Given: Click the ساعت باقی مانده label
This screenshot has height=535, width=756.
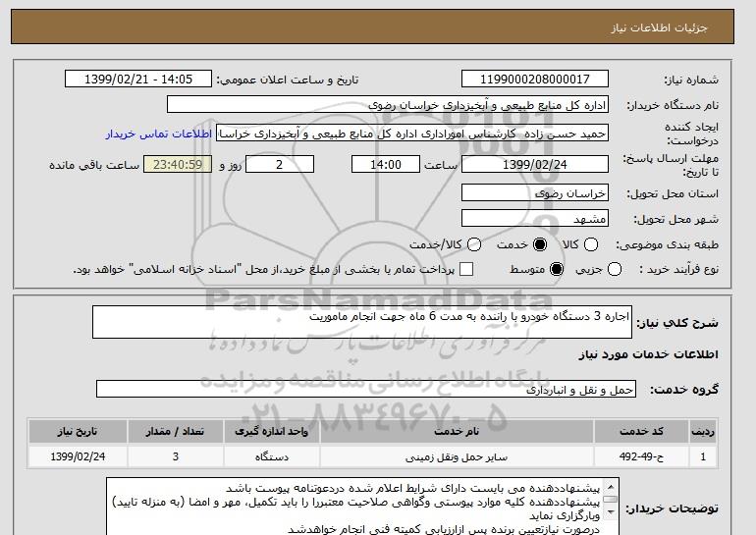Looking at the screenshot, I should pos(94,165).
